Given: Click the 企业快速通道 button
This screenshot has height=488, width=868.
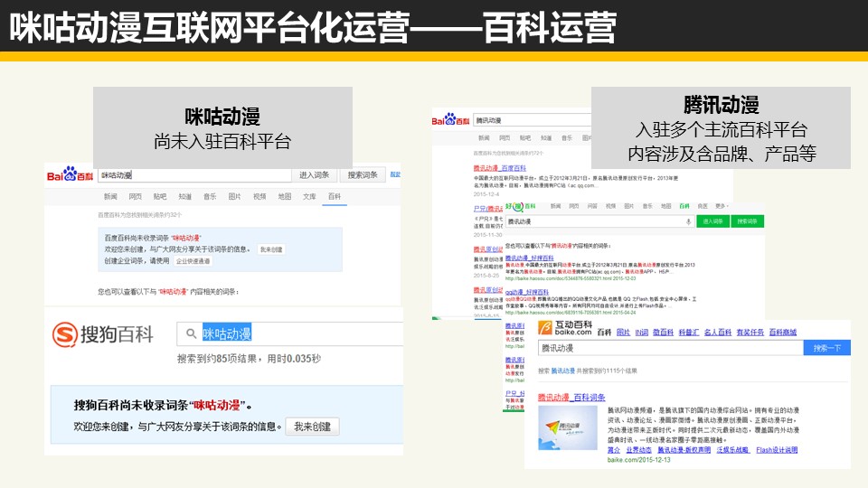Looking at the screenshot, I should (x=193, y=261).
